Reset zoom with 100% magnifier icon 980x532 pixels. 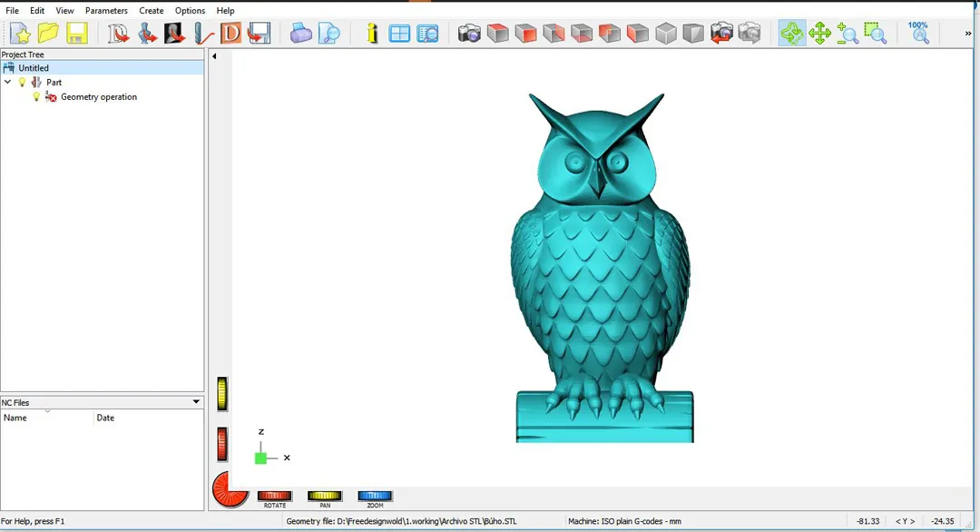coord(918,33)
